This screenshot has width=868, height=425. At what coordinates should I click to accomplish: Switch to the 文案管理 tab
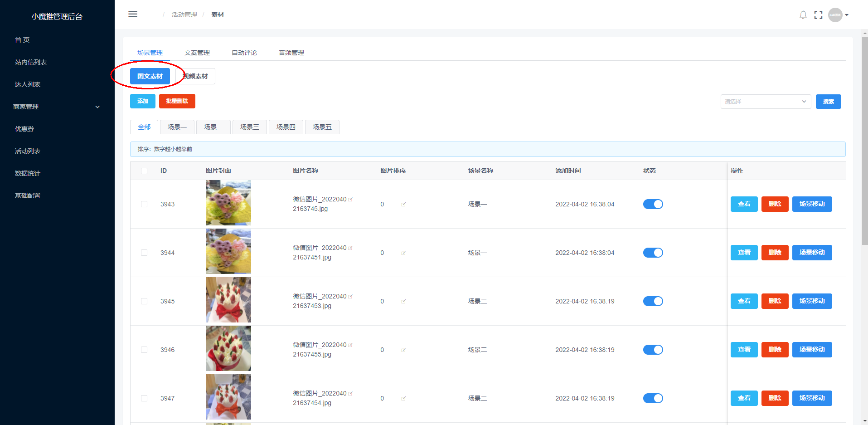point(197,53)
